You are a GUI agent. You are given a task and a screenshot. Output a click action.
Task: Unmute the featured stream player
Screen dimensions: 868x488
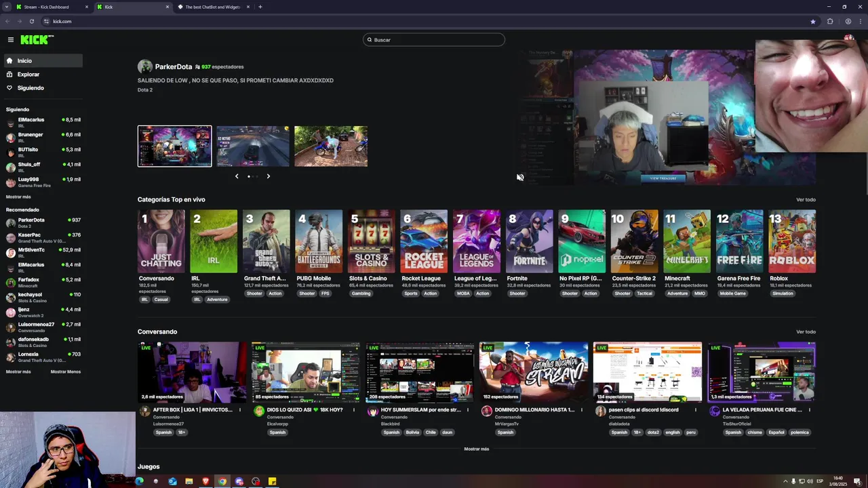520,178
